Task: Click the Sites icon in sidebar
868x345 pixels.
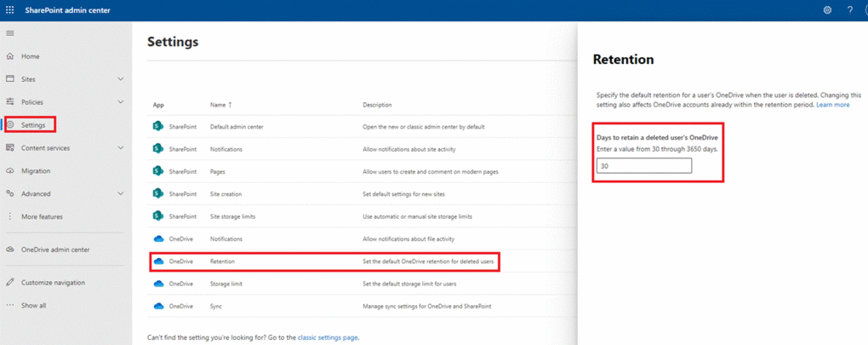Action: [x=10, y=79]
